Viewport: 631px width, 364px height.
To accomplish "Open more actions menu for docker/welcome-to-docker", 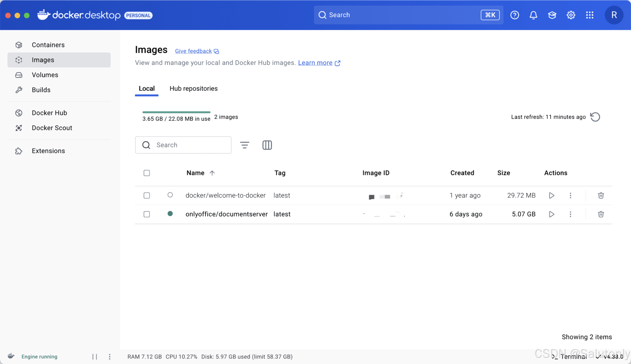I will click(570, 196).
